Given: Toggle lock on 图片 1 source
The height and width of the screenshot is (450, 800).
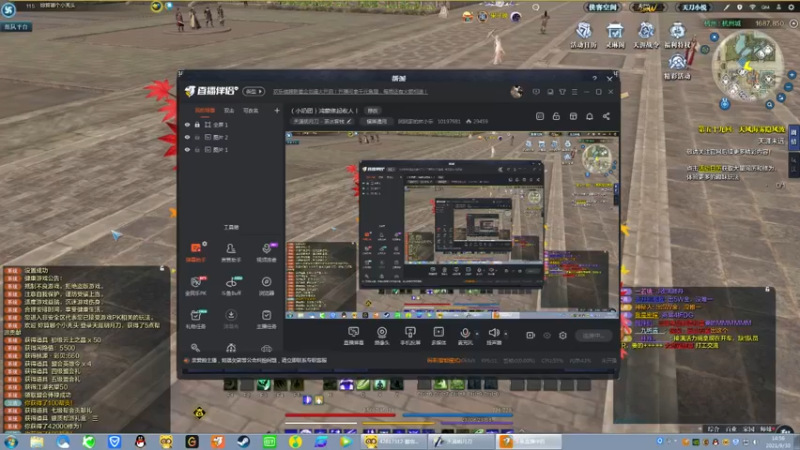Looking at the screenshot, I should 197,150.
